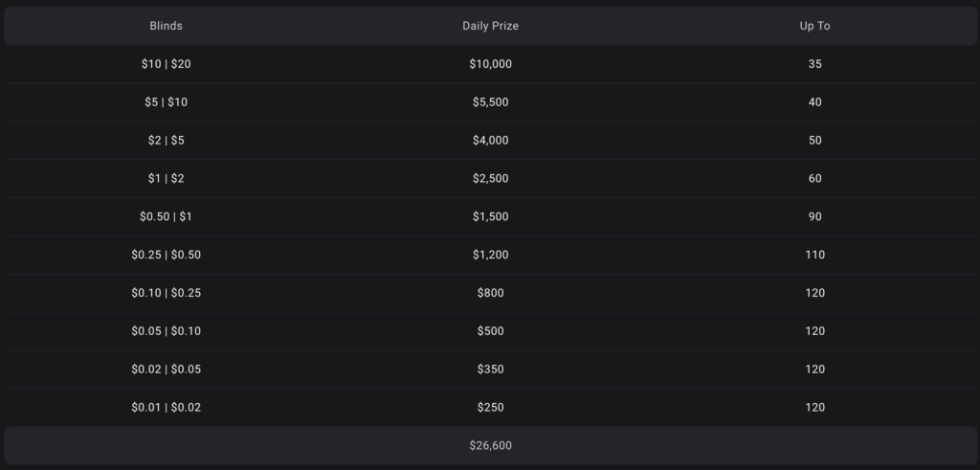Select the $10 | $20 blinds row

(490, 64)
